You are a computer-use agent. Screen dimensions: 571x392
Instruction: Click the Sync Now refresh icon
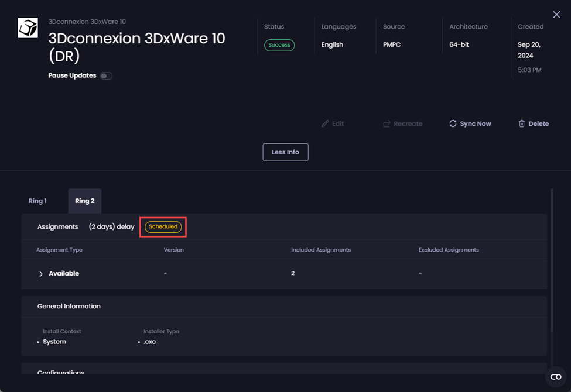[x=453, y=124]
